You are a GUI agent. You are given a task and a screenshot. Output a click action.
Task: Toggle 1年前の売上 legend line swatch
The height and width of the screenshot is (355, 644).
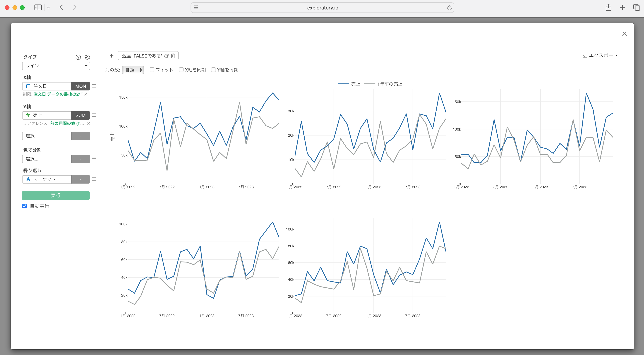click(x=370, y=84)
